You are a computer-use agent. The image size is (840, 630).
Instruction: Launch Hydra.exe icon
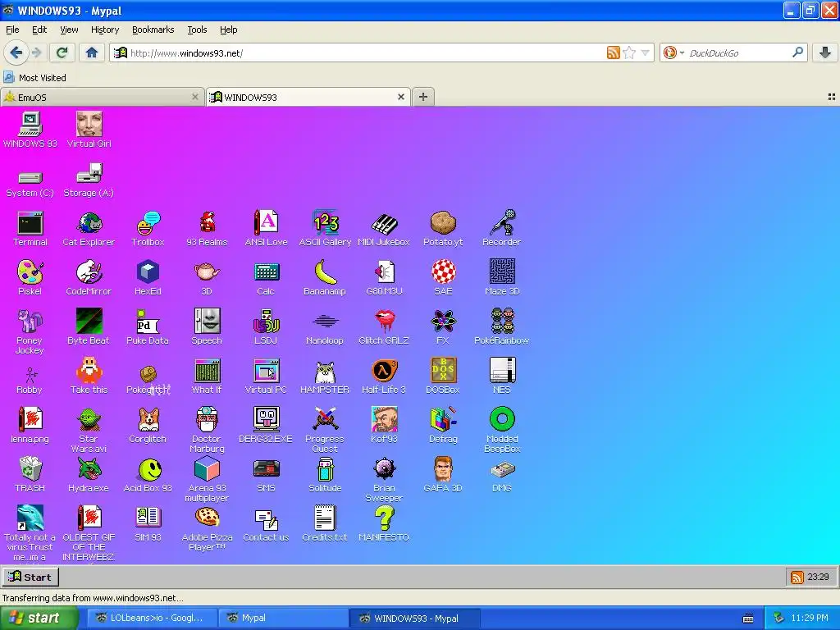click(89, 475)
